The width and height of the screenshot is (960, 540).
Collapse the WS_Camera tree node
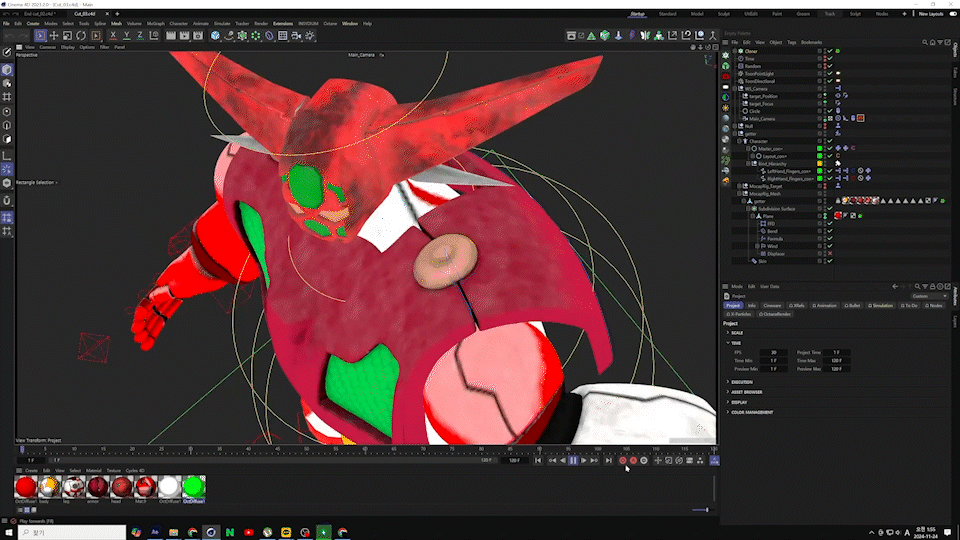(x=735, y=89)
